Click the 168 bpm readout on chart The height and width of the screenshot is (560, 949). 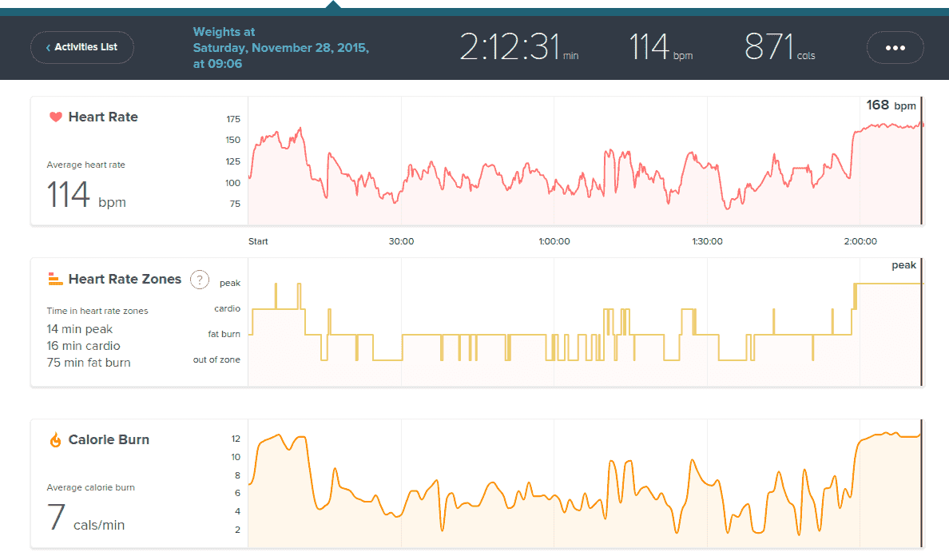point(891,105)
